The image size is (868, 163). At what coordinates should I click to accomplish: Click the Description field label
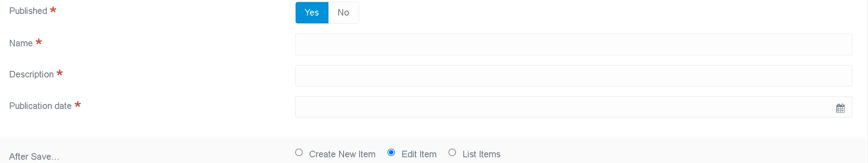point(32,75)
